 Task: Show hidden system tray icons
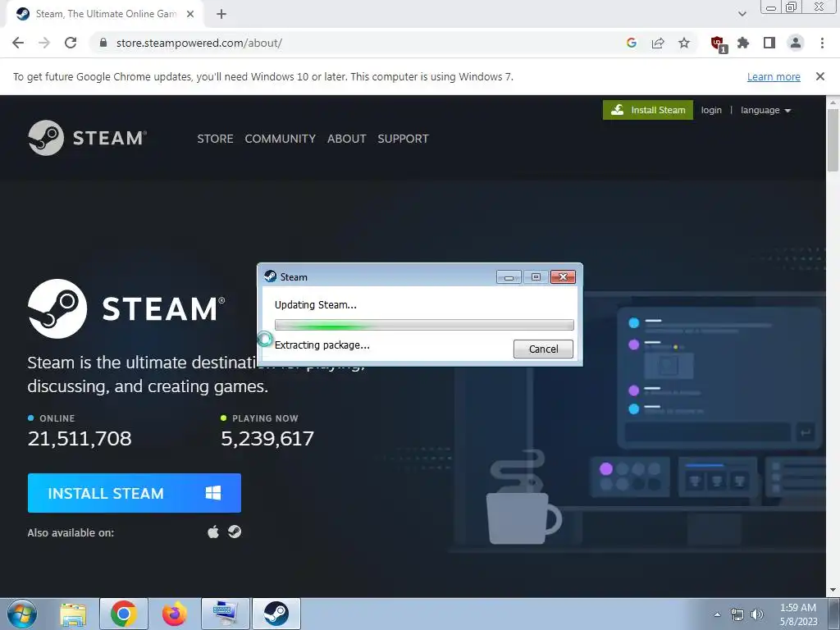pyautogui.click(x=717, y=614)
